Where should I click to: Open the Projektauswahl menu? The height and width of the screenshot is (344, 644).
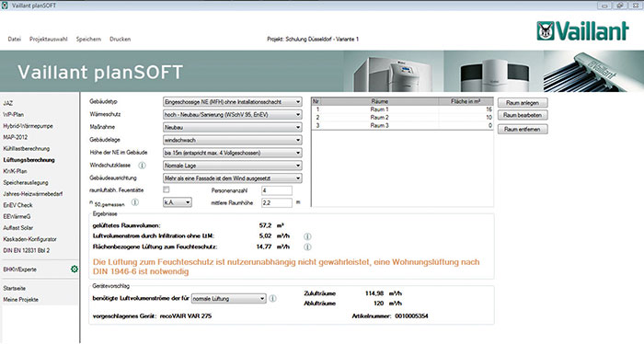pyautogui.click(x=49, y=39)
